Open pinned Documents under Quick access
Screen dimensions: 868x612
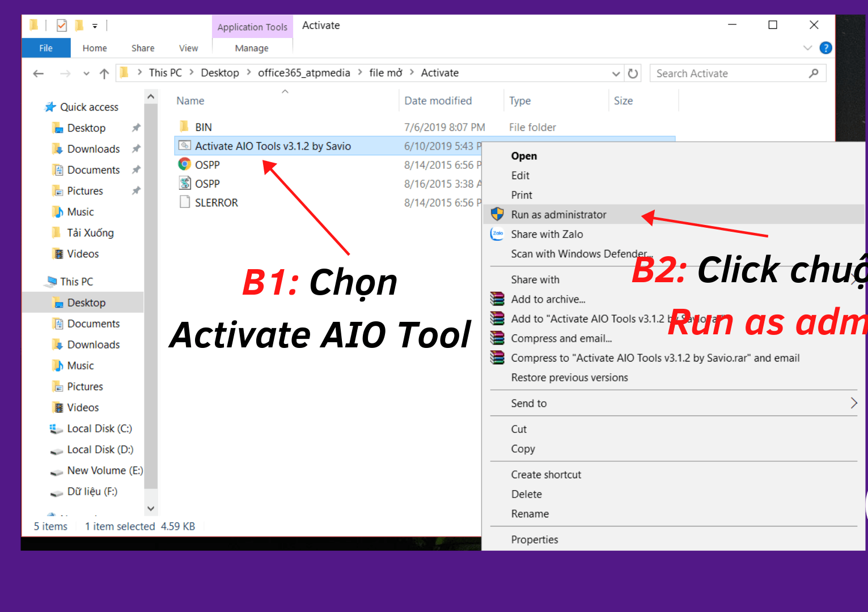point(94,170)
